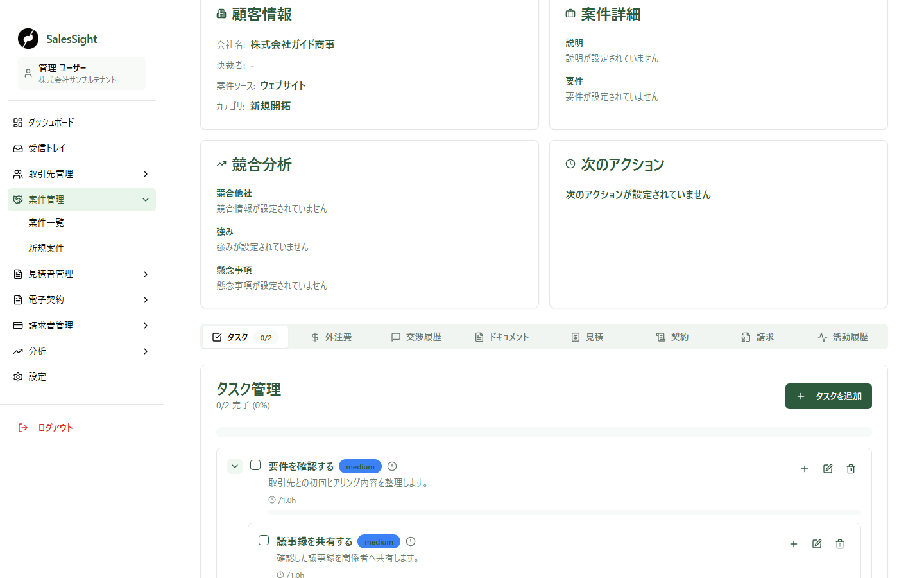Check the 要件を確認する task checkbox
The height and width of the screenshot is (578, 924).
pyautogui.click(x=255, y=465)
